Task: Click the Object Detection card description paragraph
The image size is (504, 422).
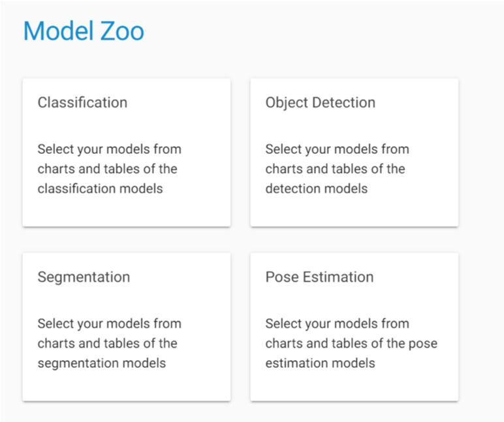Action: (x=337, y=169)
